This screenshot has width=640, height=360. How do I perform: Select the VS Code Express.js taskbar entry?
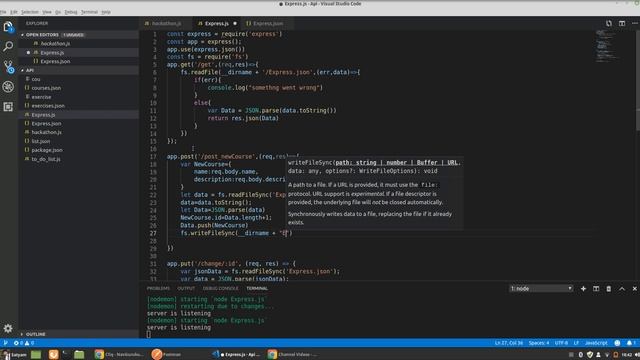click(236, 354)
